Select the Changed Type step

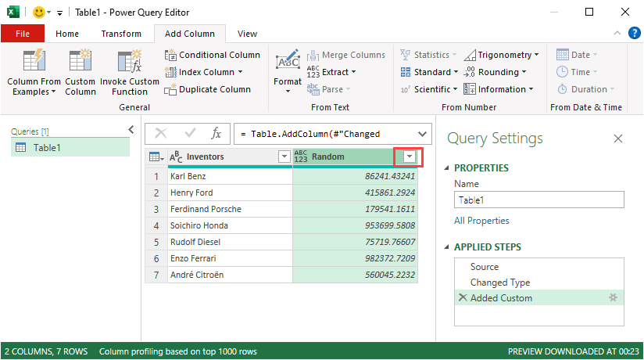coord(500,283)
